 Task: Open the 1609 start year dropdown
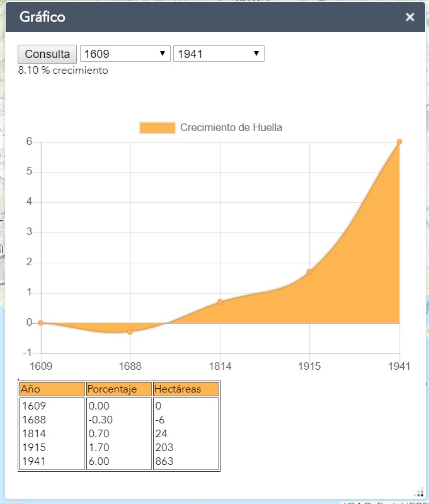pos(125,54)
